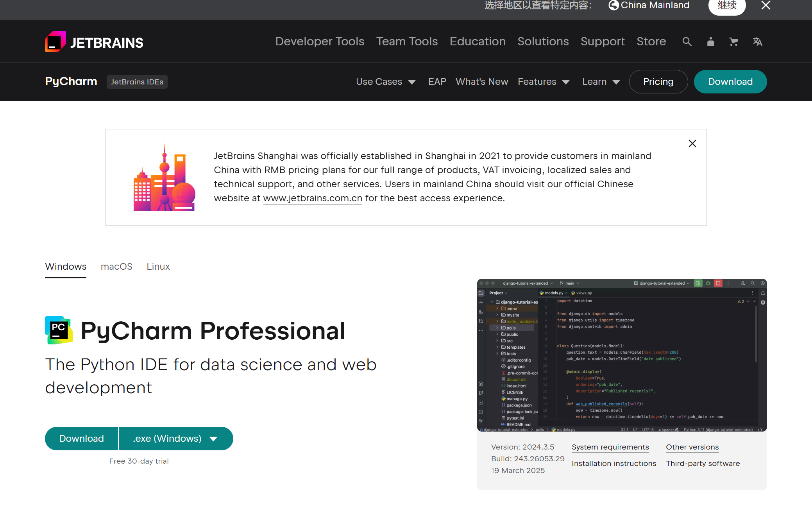Click the Pricing button

(x=658, y=82)
